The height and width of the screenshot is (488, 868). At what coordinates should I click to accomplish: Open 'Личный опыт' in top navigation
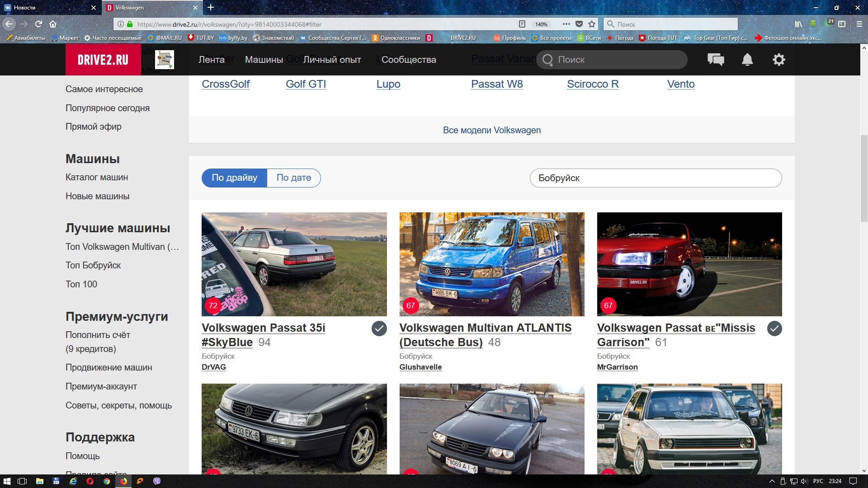click(x=332, y=60)
